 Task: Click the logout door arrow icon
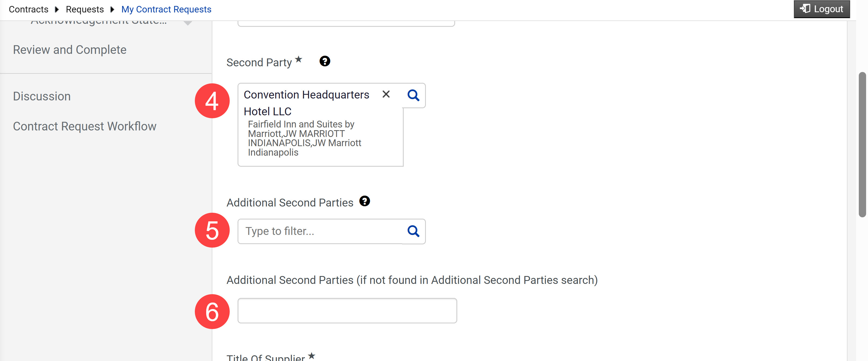[805, 8]
